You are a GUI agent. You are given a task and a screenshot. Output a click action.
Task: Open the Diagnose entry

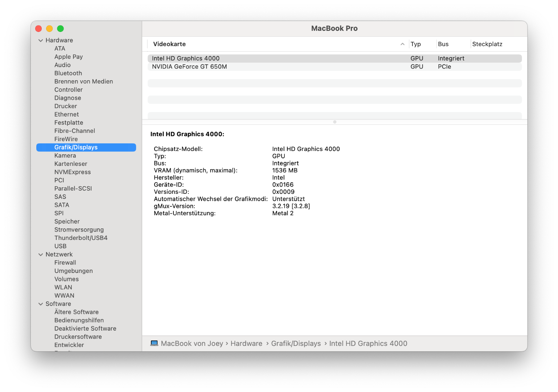[68, 98]
